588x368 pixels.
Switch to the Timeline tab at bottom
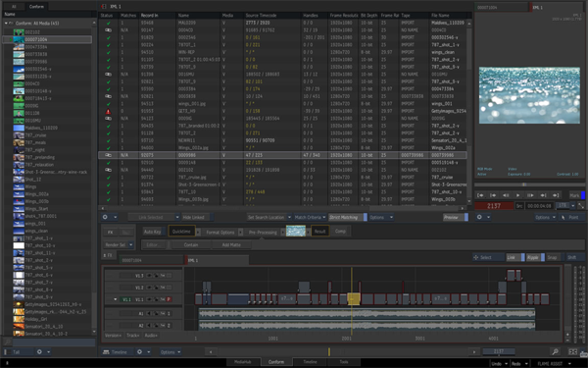coord(310,362)
